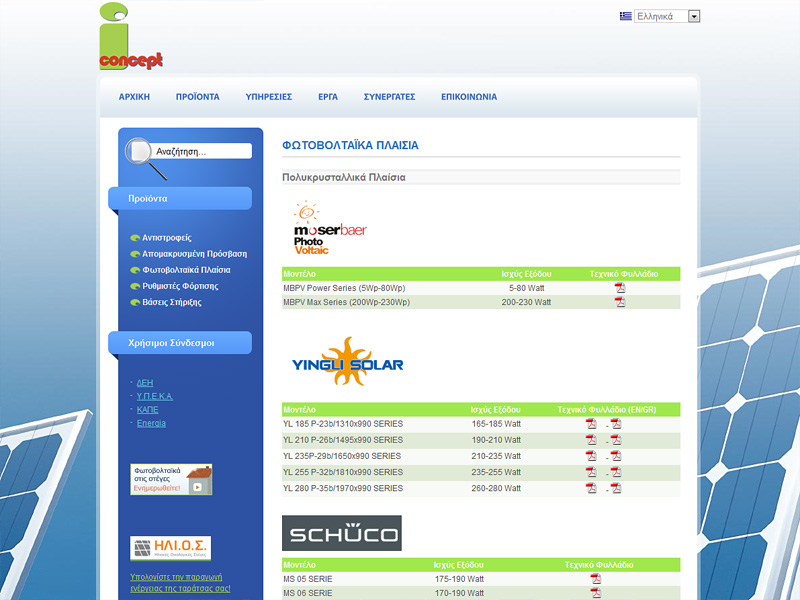Follow the ΔΕΗ link
The height and width of the screenshot is (600, 800).
click(x=145, y=383)
